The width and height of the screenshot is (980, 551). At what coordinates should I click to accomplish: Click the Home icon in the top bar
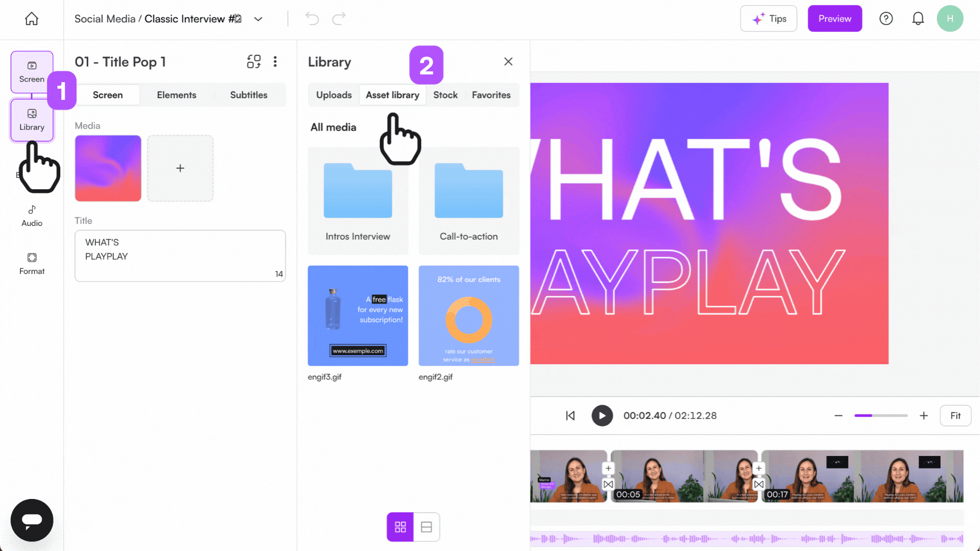point(31,18)
